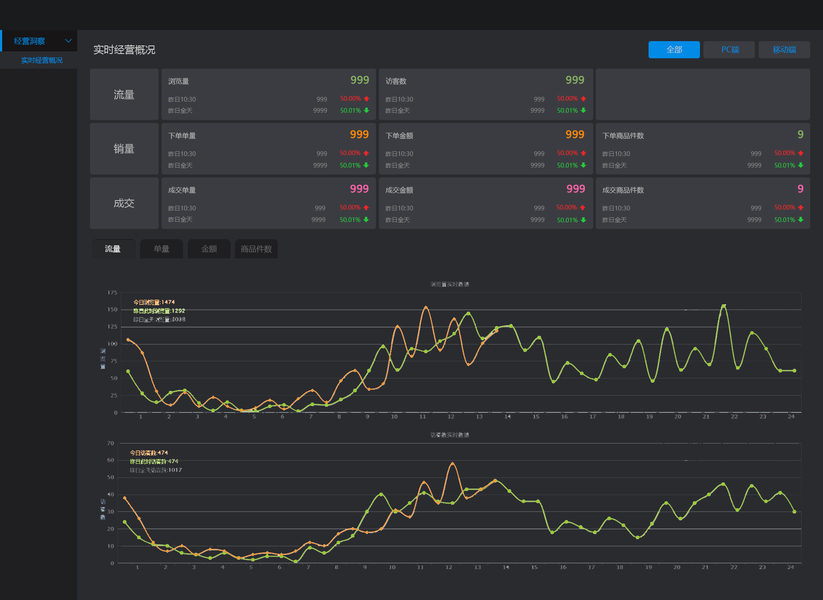The height and width of the screenshot is (600, 823).
Task: Click the 下单商品件数 card title
Action: 623,135
